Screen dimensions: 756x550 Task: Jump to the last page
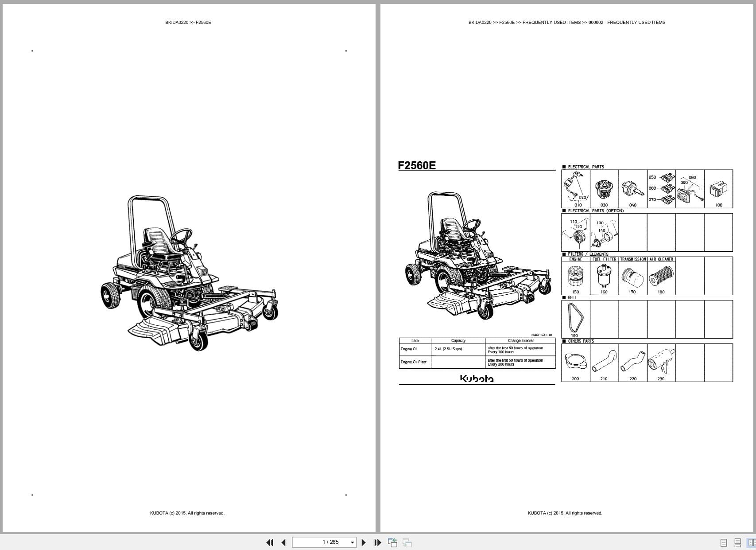coord(378,542)
